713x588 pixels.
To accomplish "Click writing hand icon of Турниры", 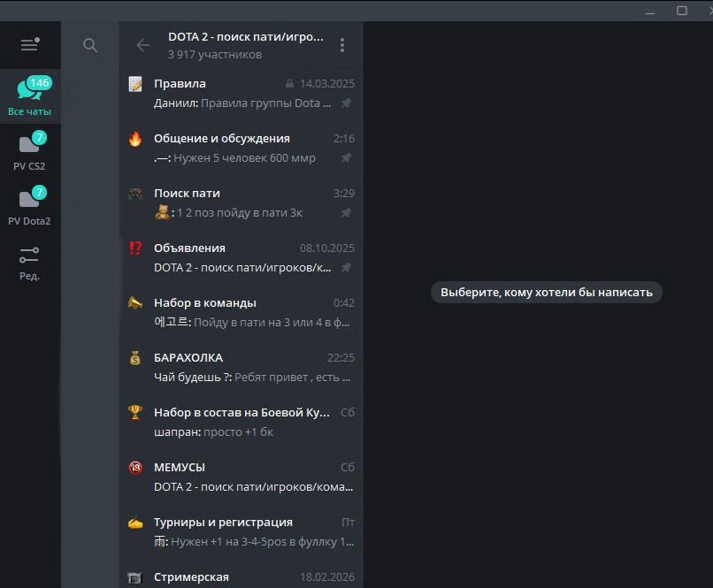I will pos(135,523).
